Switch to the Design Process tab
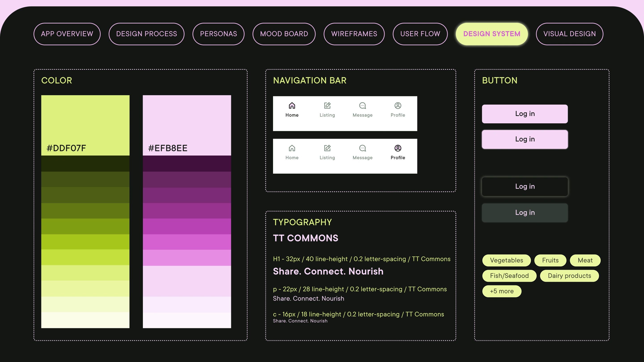 [x=146, y=34]
